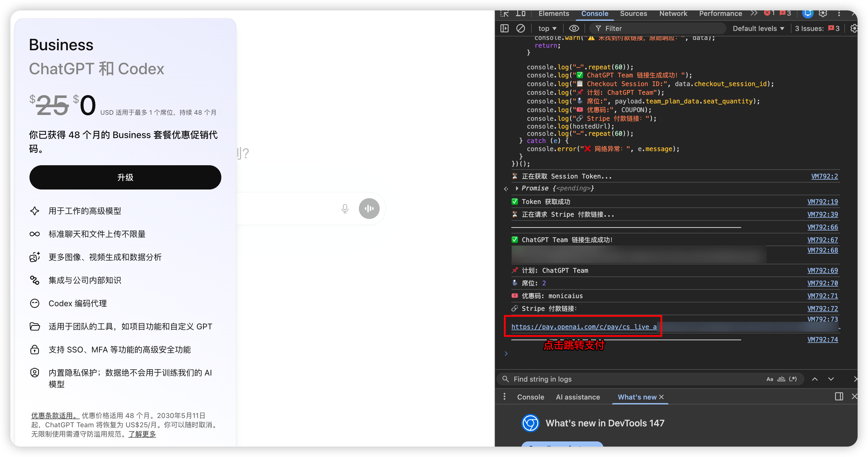Screen dimensions: 868x457
Task: Open source link VM792:74
Action: (823, 339)
